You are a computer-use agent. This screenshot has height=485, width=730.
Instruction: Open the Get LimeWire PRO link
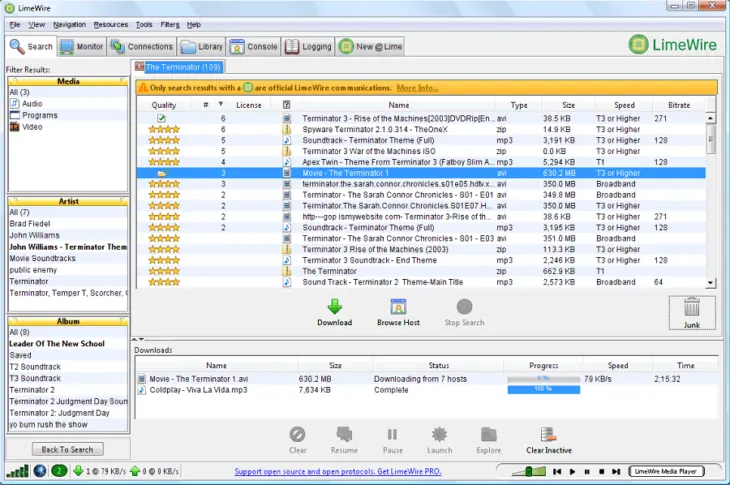(338, 472)
